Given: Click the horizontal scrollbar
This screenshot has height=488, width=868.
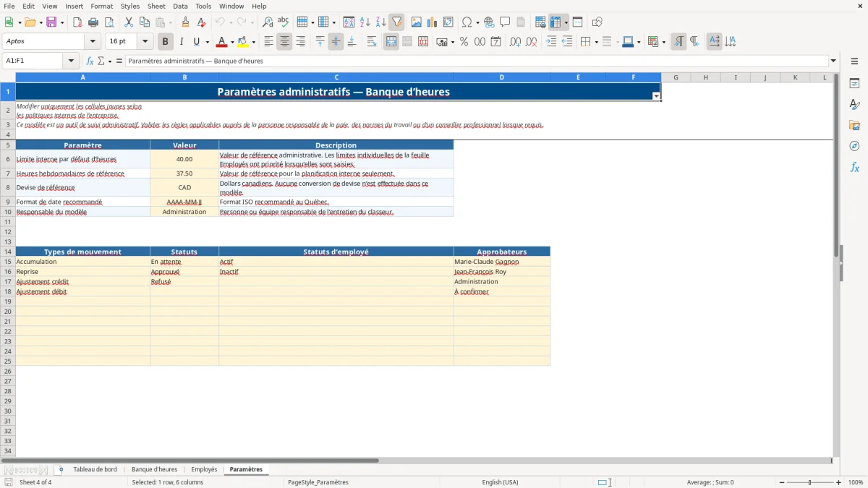Looking at the screenshot, I should tap(416, 461).
